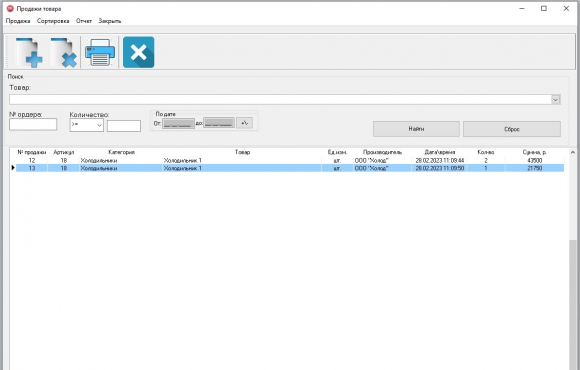This screenshot has width=580, height=370.
Task: Click the Сброс reset button
Action: pyautogui.click(x=512, y=130)
